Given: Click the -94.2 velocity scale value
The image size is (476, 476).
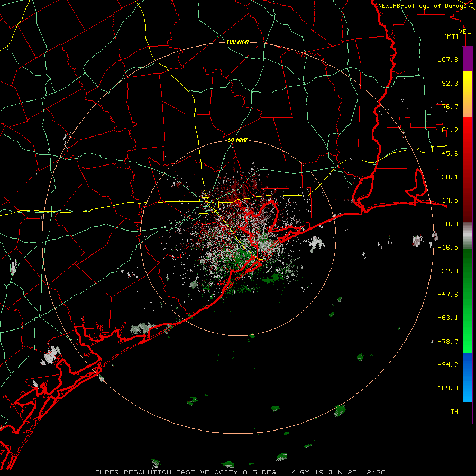Looking at the screenshot, I should click(448, 365).
